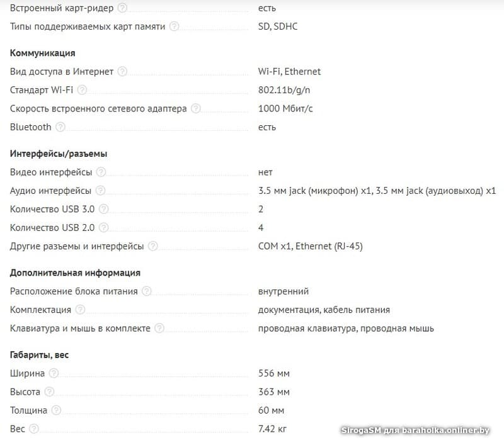The width and height of the screenshot is (504, 445).
Task: Click question icon next to Видео интерфейсы
Action: tap(101, 172)
